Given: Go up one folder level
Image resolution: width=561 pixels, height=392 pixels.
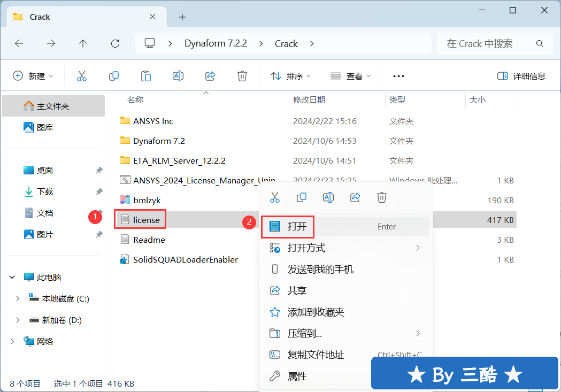Looking at the screenshot, I should pyautogui.click(x=83, y=44).
